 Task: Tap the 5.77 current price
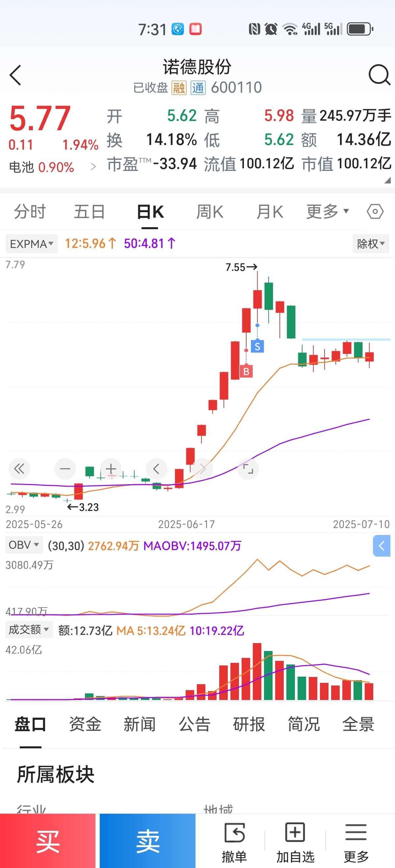click(40, 118)
